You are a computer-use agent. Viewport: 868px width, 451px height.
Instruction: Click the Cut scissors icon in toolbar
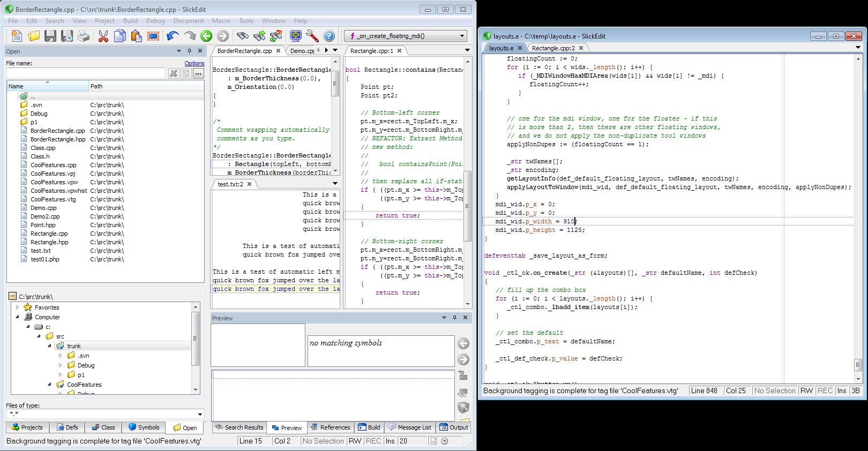click(103, 36)
